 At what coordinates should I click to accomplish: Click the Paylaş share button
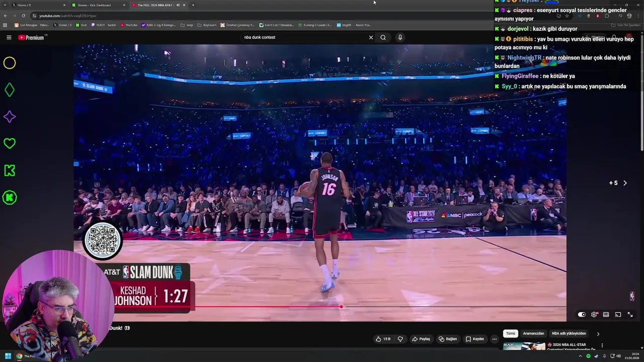point(421,339)
